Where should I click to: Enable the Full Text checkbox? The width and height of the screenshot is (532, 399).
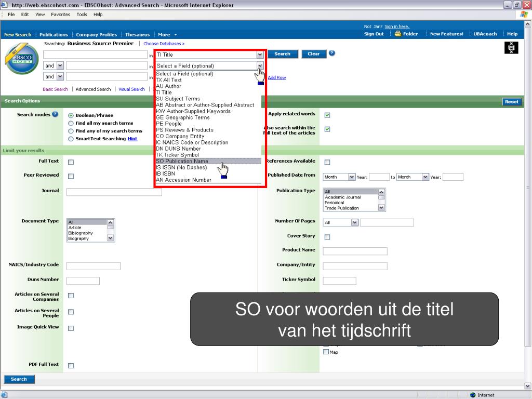click(x=71, y=162)
